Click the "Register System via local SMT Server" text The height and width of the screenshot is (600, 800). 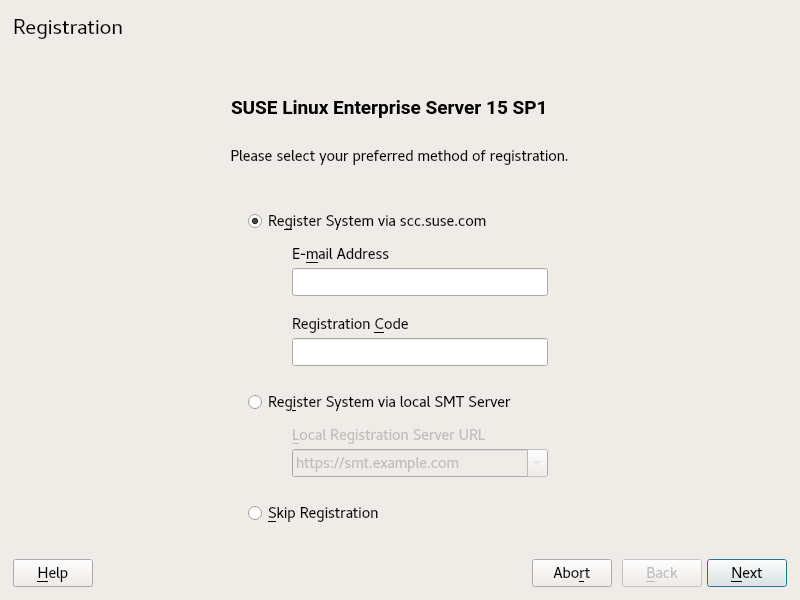(x=389, y=402)
